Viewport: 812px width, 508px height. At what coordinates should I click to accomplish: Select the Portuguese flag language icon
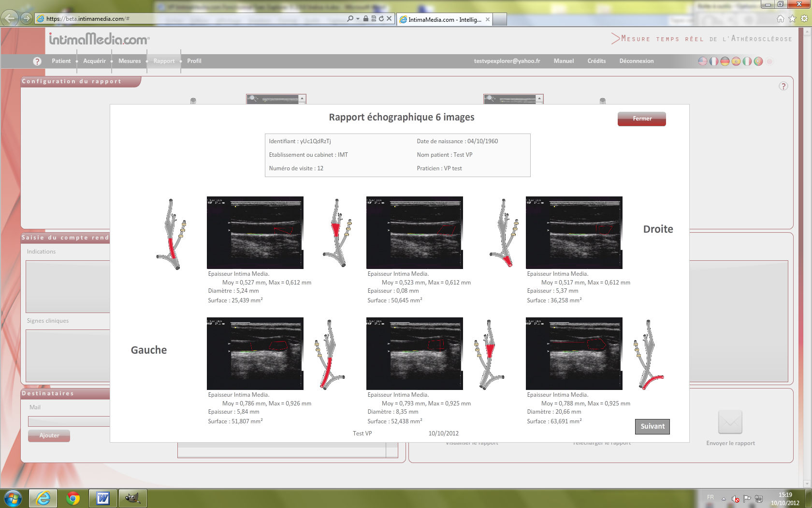[758, 61]
